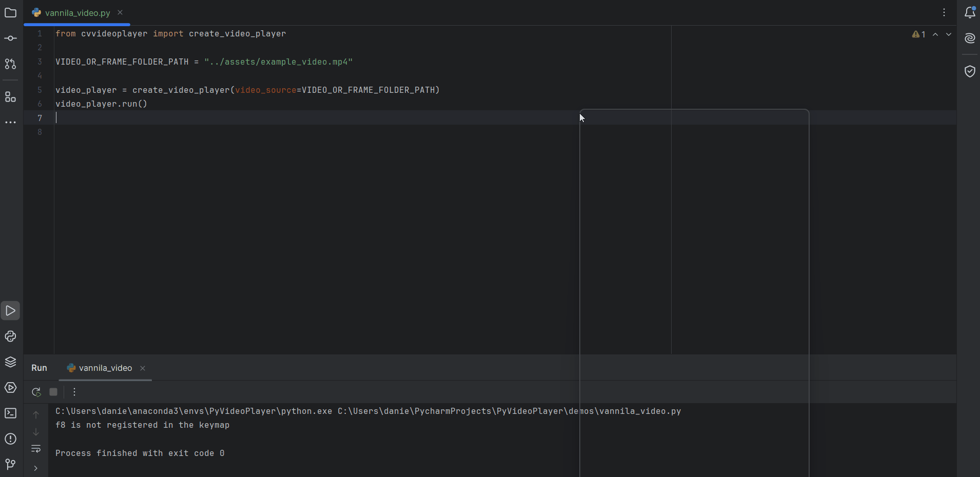Rerun vannila_video with the rerun button
The height and width of the screenshot is (477, 980).
coord(36,392)
